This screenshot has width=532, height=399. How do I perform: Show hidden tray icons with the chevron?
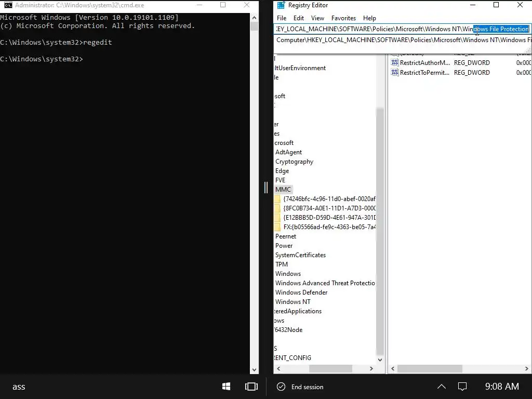click(x=442, y=387)
